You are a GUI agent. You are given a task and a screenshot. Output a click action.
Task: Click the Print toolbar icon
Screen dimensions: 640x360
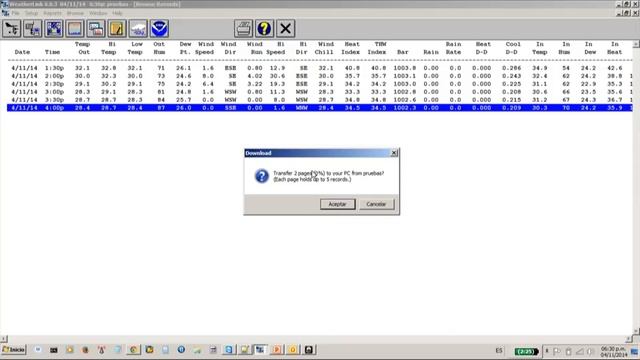pos(244,29)
